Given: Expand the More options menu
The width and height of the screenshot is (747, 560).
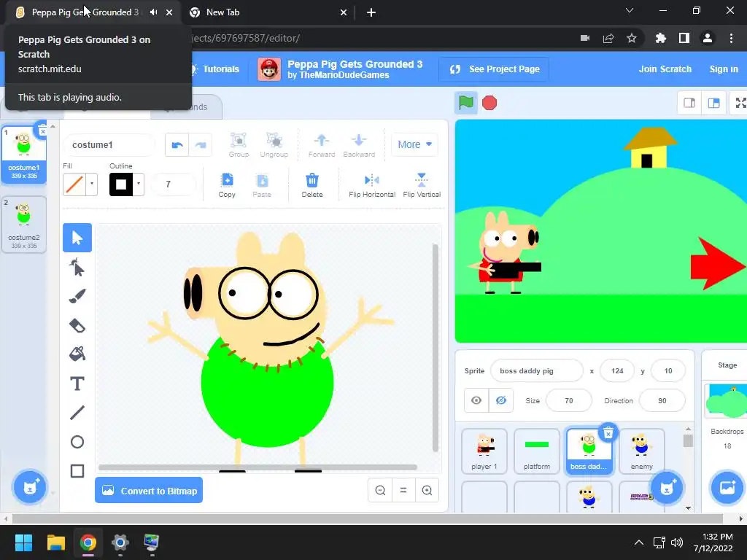Looking at the screenshot, I should point(414,144).
